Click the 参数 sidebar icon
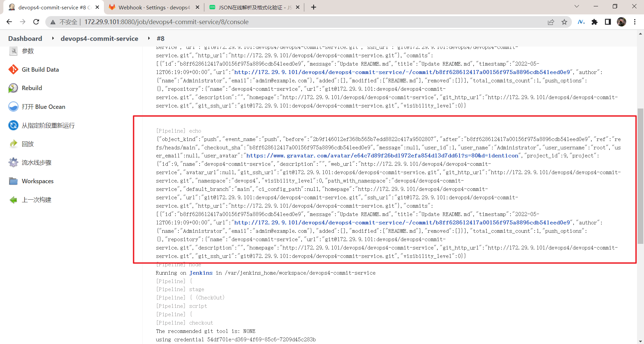Viewport: 644px width, 344px height. click(x=13, y=51)
